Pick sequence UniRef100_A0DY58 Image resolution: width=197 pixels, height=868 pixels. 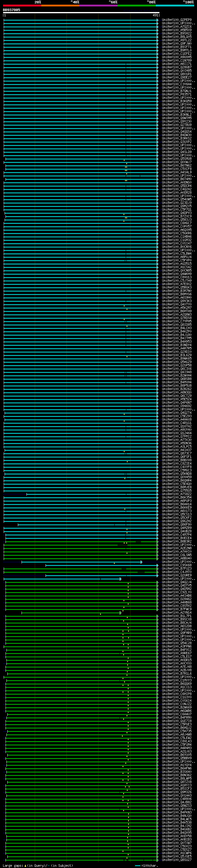(x=176, y=836)
